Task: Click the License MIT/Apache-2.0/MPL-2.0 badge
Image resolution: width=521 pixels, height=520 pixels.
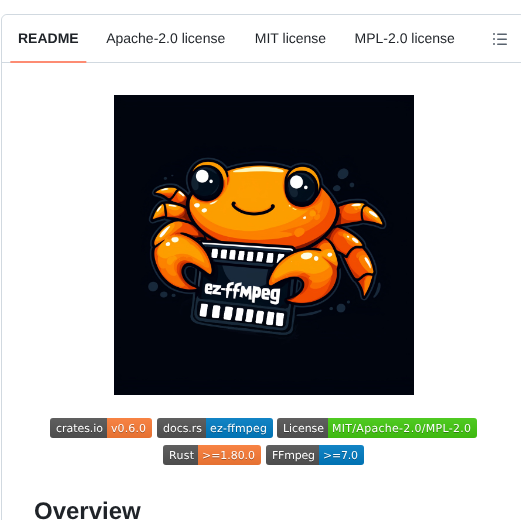Action: click(377, 428)
